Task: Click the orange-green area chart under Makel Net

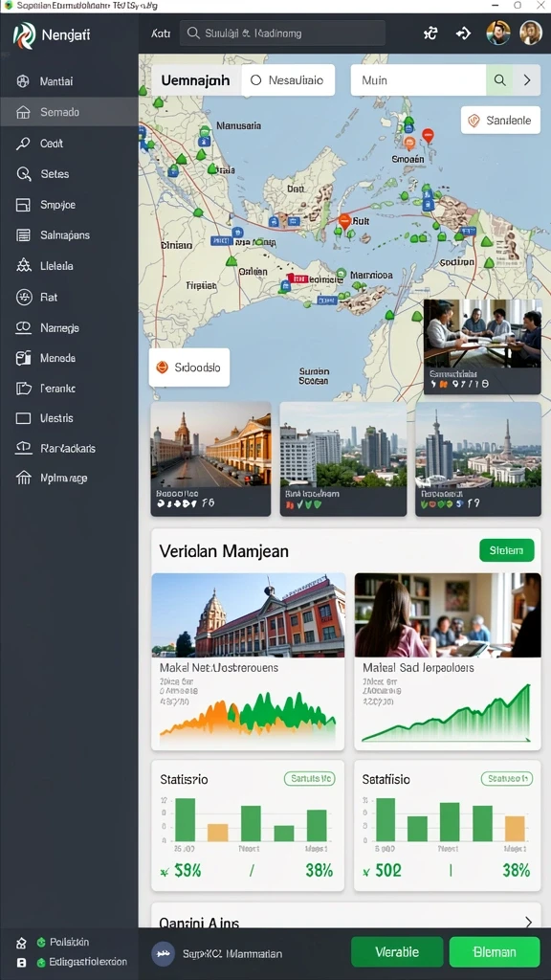Action: tap(248, 714)
